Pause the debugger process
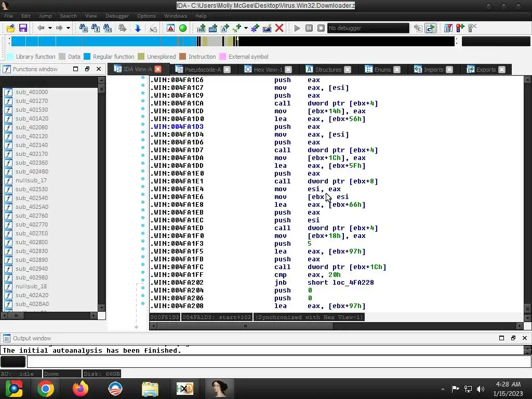 click(309, 28)
